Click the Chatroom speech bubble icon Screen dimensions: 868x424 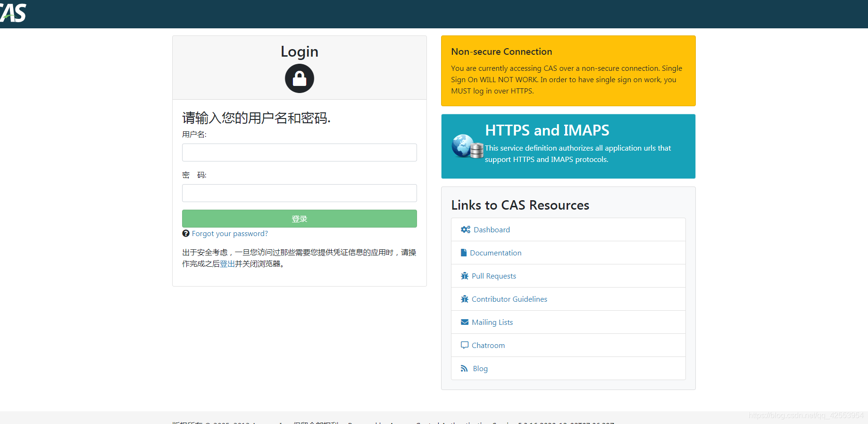click(x=465, y=345)
